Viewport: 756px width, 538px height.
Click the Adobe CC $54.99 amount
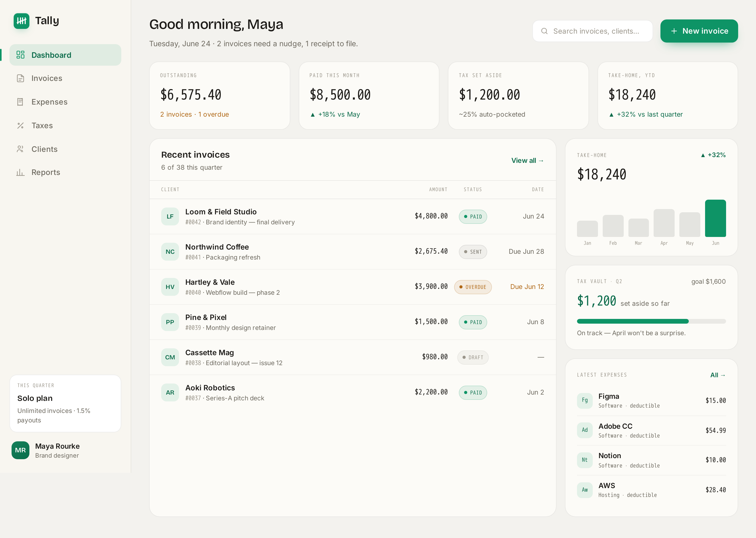716,430
